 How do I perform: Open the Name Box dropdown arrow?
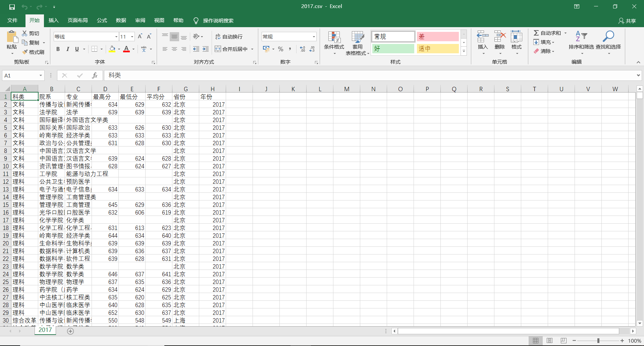41,75
